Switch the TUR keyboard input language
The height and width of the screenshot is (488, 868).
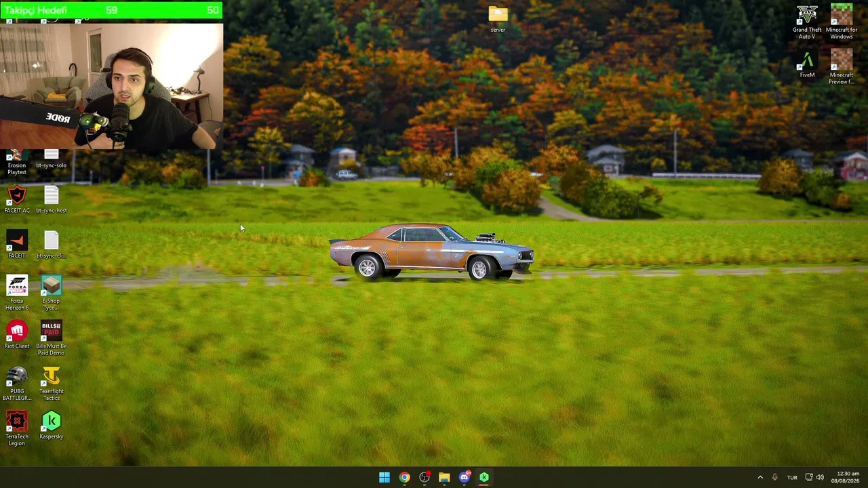pos(792,477)
